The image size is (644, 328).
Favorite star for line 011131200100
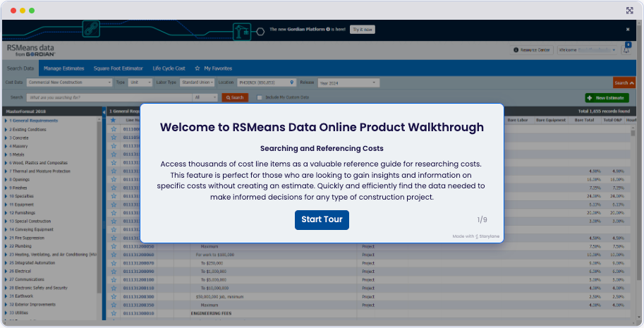coord(114,280)
